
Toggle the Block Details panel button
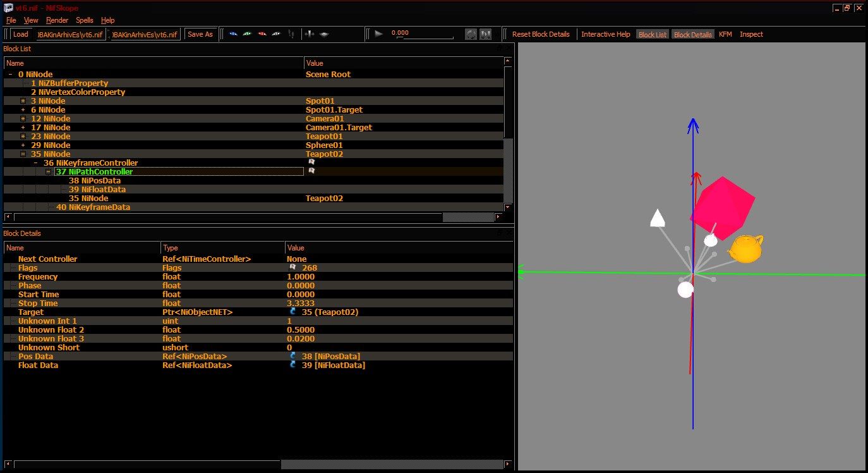[x=692, y=34]
